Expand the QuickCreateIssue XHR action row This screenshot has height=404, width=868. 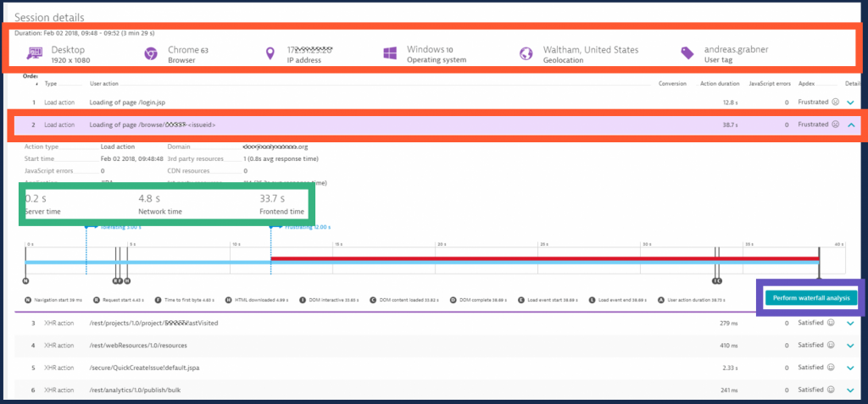(851, 368)
